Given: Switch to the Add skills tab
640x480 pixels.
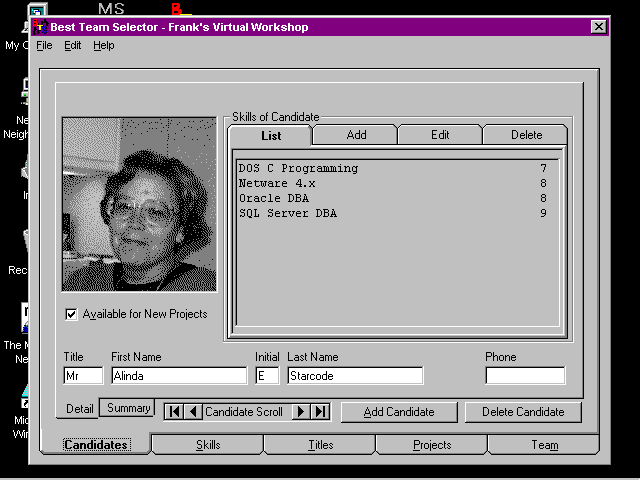Looking at the screenshot, I should (x=356, y=135).
